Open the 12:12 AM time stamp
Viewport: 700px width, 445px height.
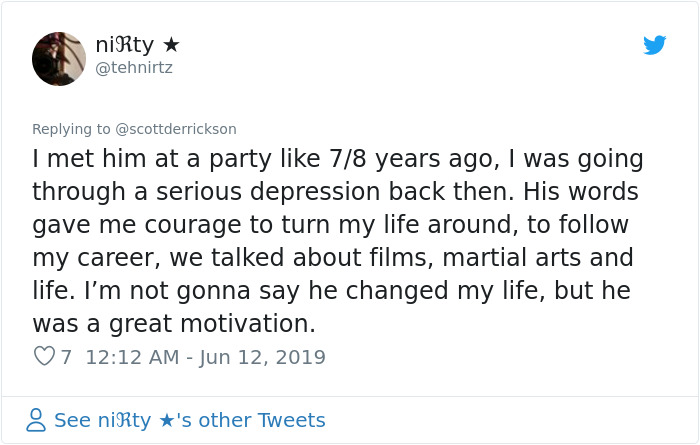point(132,357)
